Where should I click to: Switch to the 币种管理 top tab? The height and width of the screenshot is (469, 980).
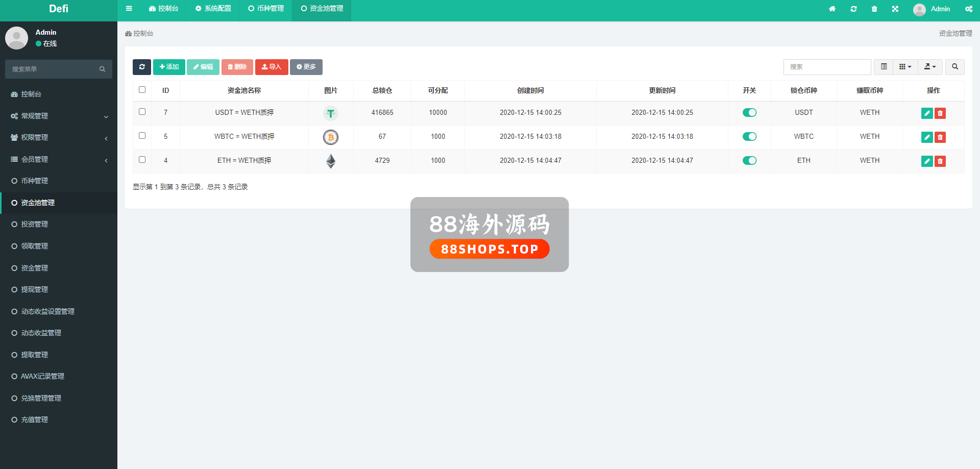point(266,9)
